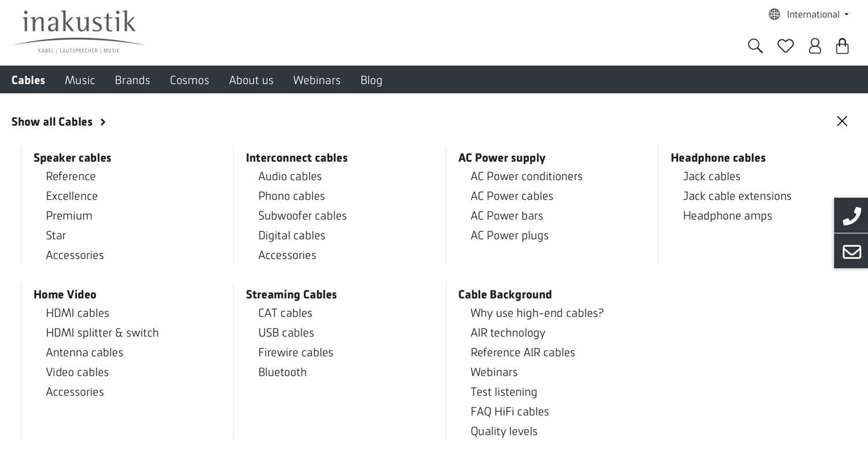The image size is (868, 453).
Task: Go home via inakustik logo
Action: pyautogui.click(x=79, y=32)
